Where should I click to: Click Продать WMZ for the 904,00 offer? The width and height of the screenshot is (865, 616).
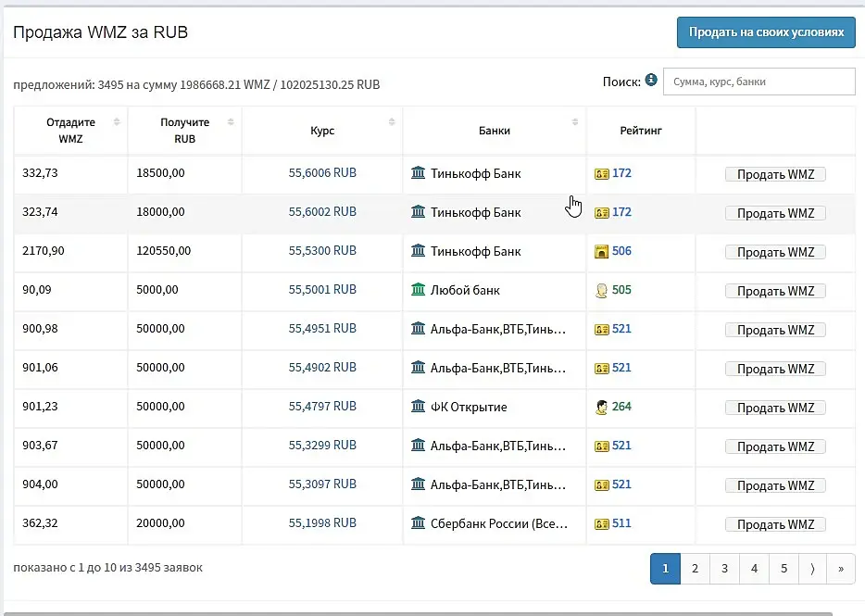coord(775,485)
